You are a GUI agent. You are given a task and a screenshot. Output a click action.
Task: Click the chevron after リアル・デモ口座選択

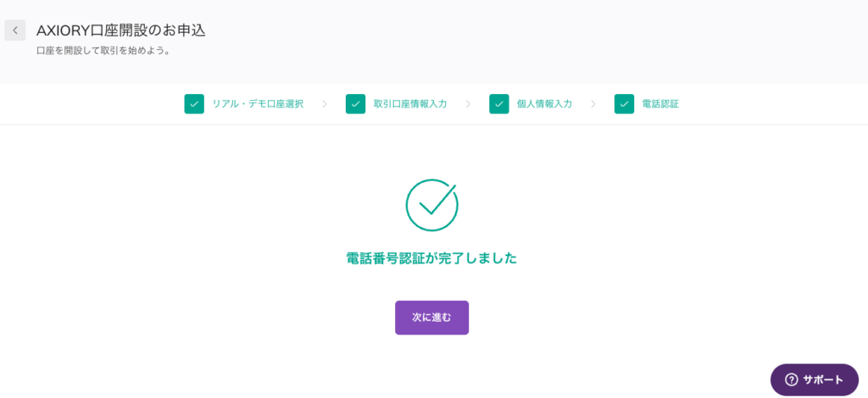[325, 104]
